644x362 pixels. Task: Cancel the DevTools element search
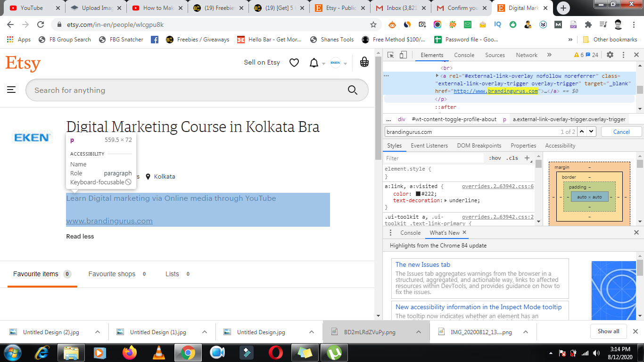[x=621, y=132]
